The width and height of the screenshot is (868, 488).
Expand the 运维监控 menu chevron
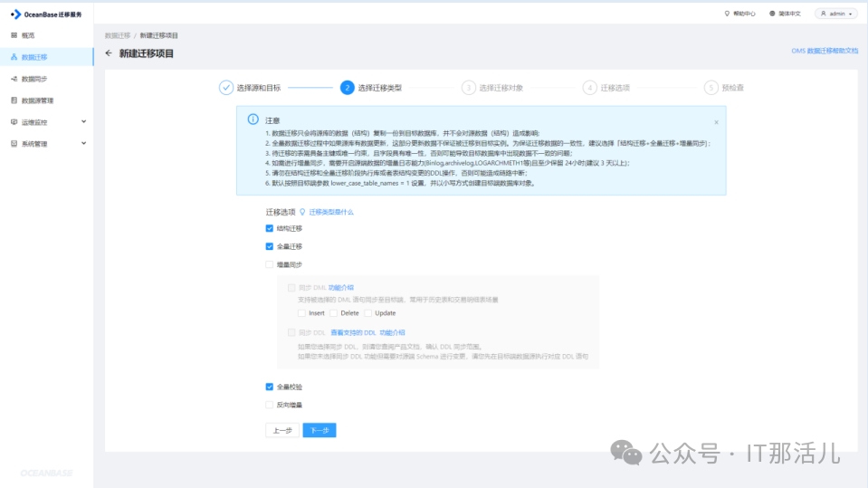83,121
